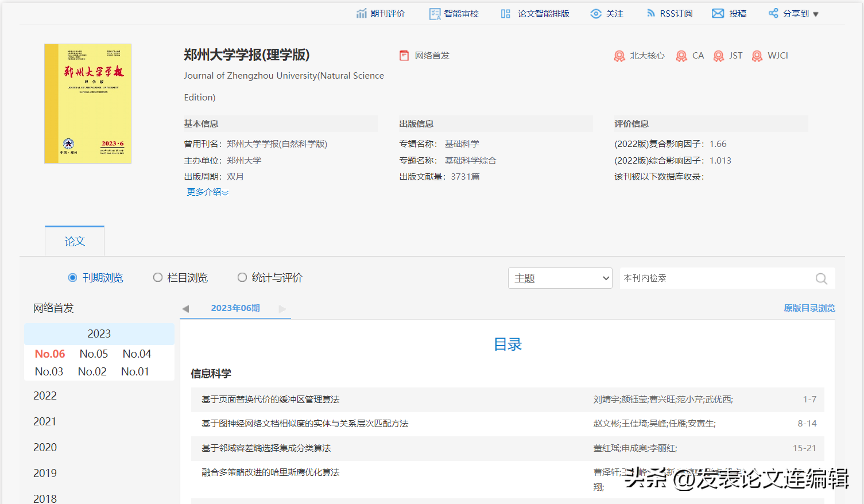Click the JST badge icon
The width and height of the screenshot is (864, 504).
(x=718, y=56)
